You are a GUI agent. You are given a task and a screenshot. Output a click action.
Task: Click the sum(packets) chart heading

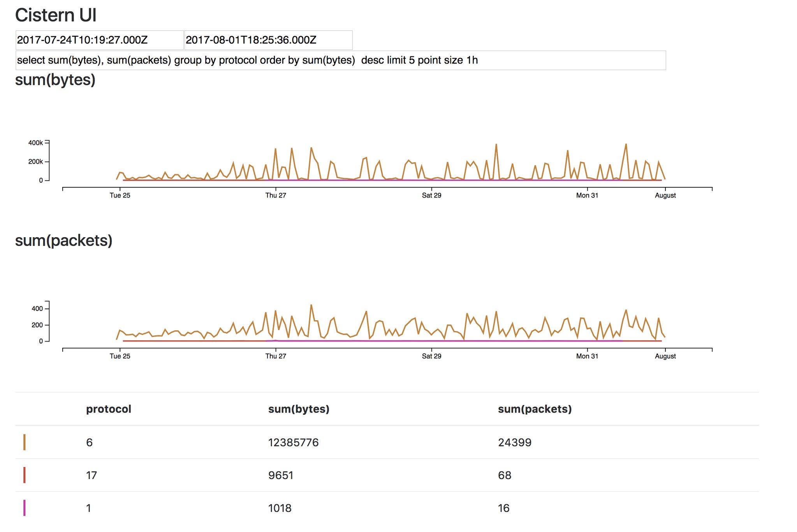click(63, 241)
